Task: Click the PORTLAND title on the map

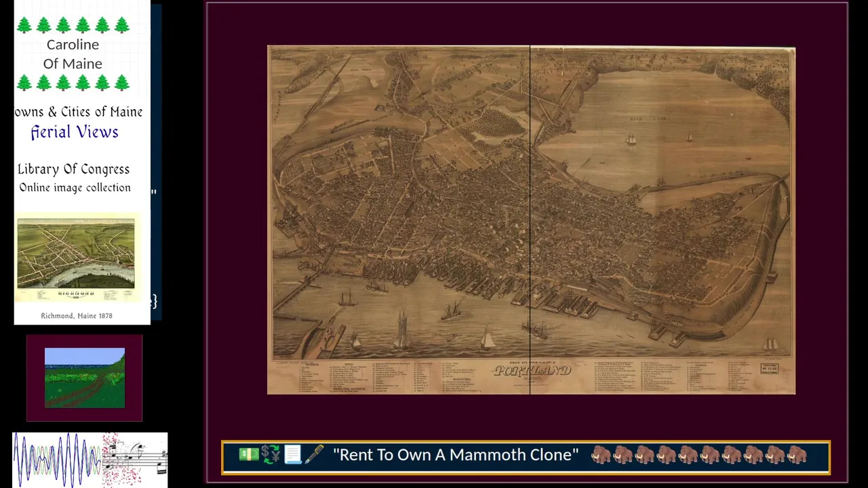Action: (532, 371)
